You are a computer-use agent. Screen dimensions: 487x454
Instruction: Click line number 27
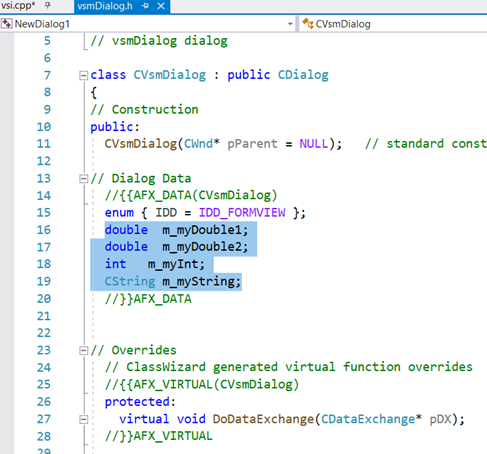[44, 419]
